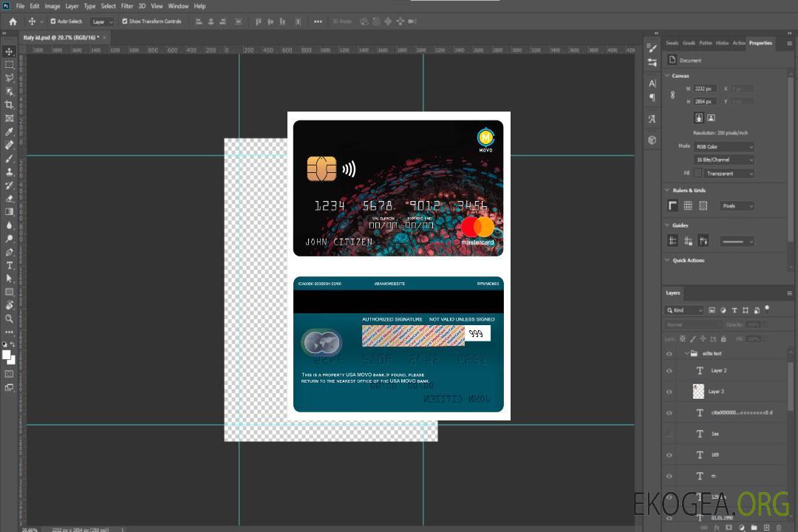This screenshot has height=532, width=798.
Task: Choose the Rectangle shape tool
Action: click(9, 292)
